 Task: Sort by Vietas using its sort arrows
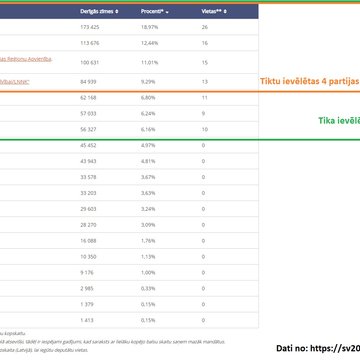pos(225,12)
